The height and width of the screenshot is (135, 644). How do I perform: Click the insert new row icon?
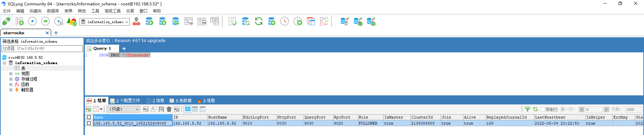pos(146,109)
